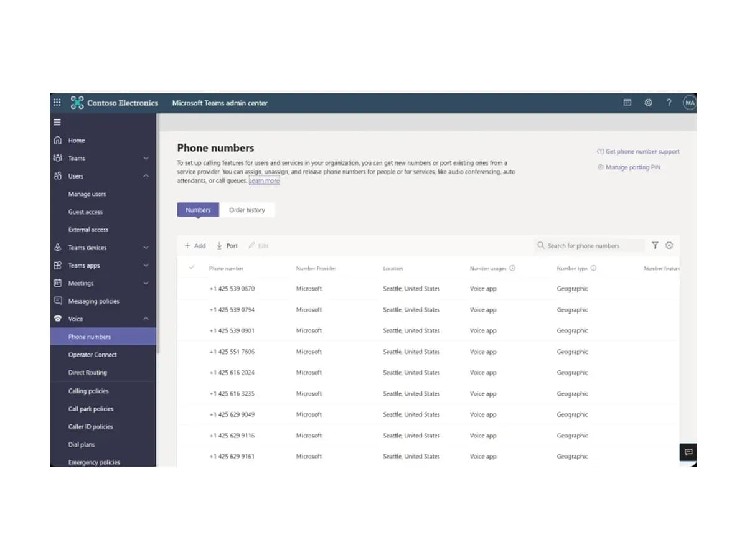The image size is (747, 560).
Task: Click Add to get new numbers
Action: pyautogui.click(x=195, y=246)
